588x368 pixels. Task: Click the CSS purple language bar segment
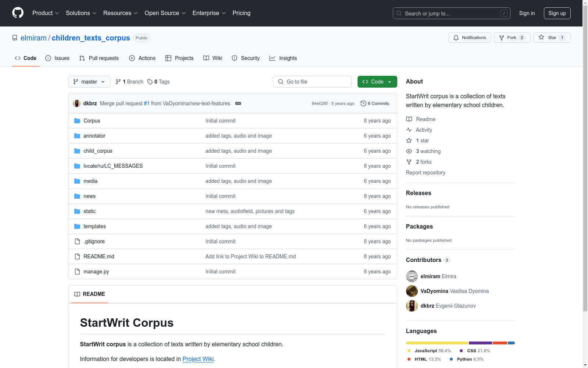[x=480, y=343]
